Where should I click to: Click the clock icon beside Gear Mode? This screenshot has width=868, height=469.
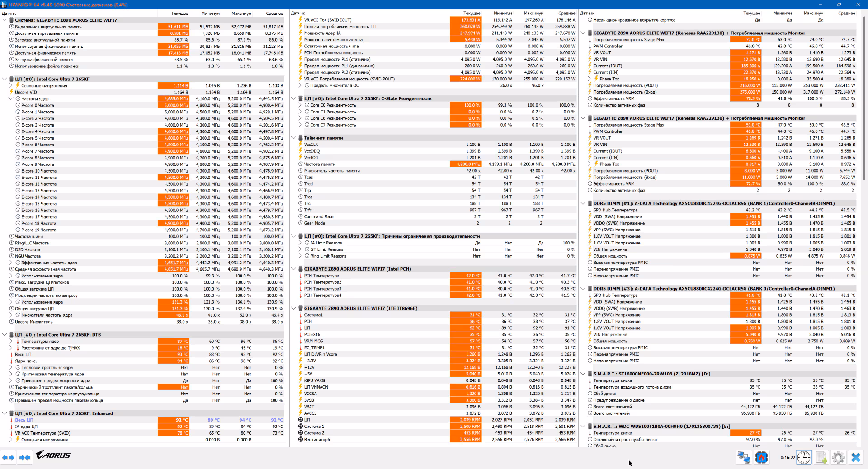coord(301,223)
